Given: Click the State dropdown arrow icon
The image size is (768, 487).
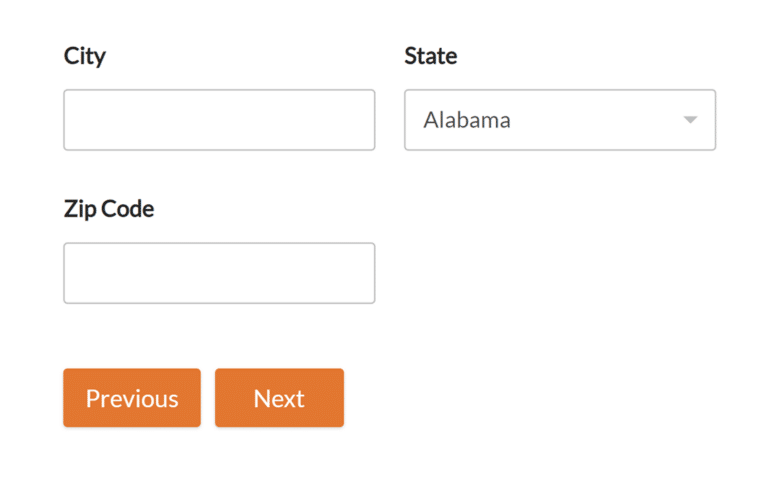Looking at the screenshot, I should click(x=689, y=120).
